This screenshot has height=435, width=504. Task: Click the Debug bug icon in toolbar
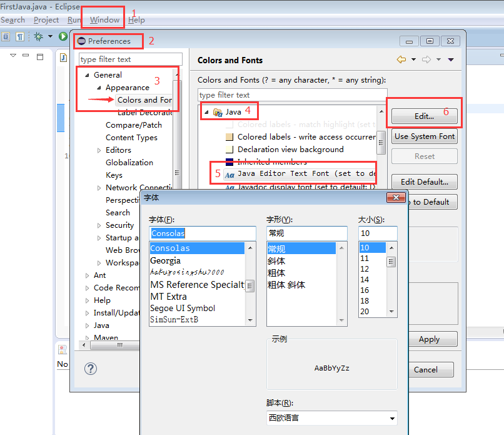click(x=39, y=36)
